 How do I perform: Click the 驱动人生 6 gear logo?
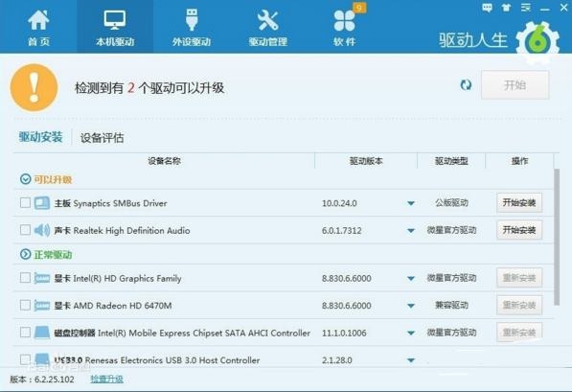538,42
